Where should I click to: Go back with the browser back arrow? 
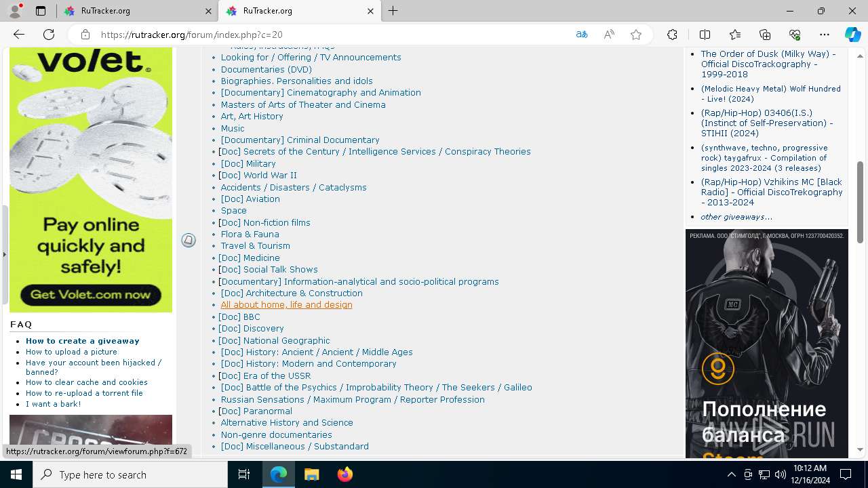pos(19,35)
